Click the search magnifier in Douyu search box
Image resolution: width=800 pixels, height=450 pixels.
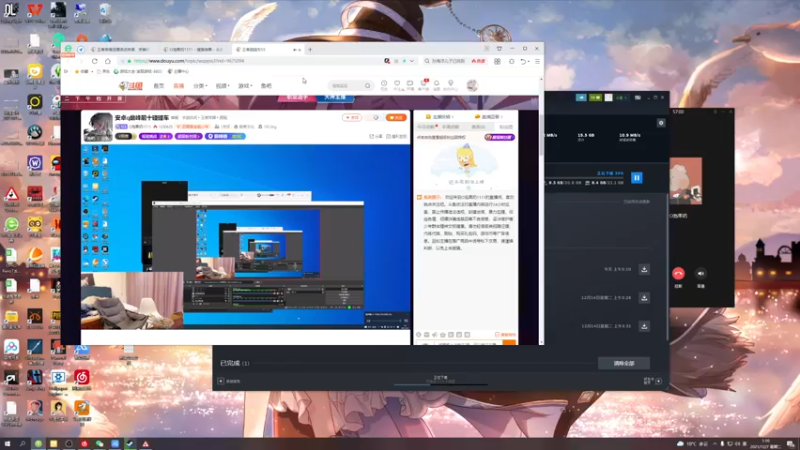tap(367, 86)
